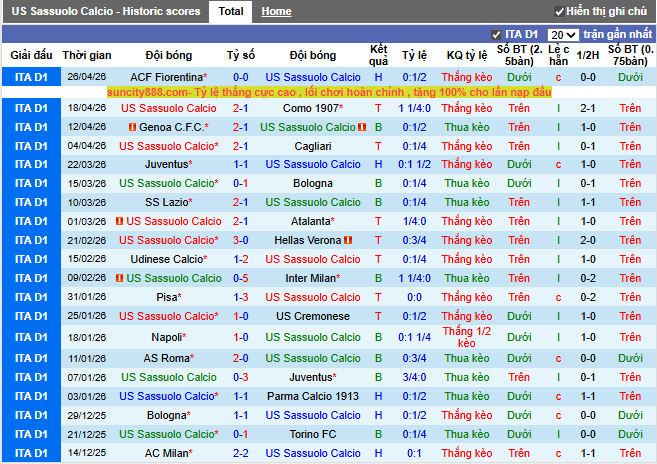This screenshot has height=464, width=657.
Task: Click half-time score 2-0 in Hellas Verona row
Action: click(588, 240)
